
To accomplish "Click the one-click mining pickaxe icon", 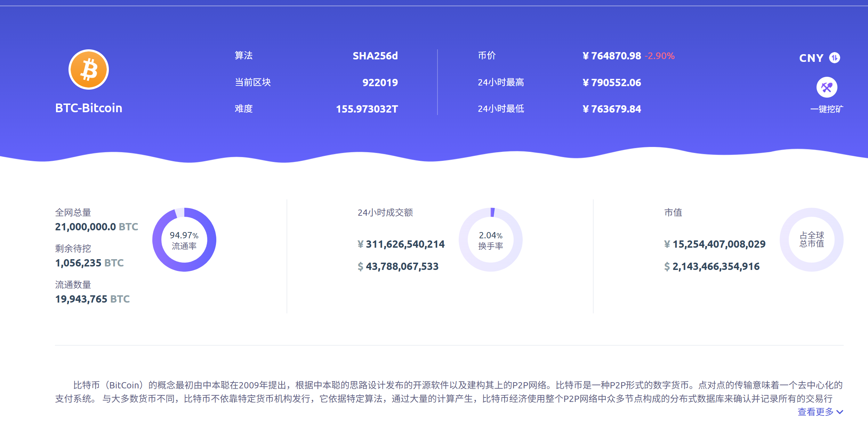I will 827,87.
